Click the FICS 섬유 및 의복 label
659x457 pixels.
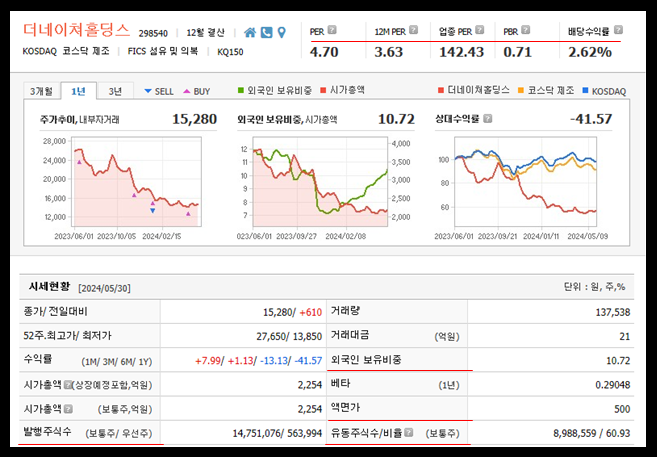click(163, 51)
